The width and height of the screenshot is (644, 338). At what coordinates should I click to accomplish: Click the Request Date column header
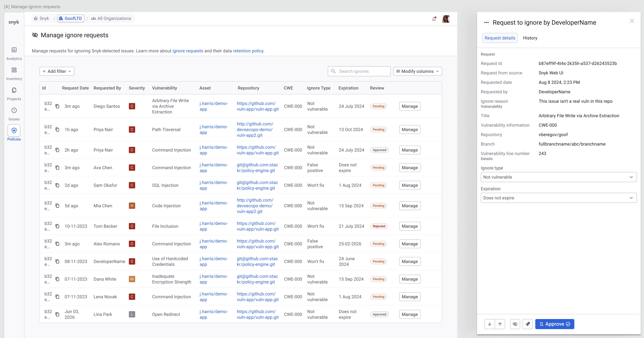(75, 88)
